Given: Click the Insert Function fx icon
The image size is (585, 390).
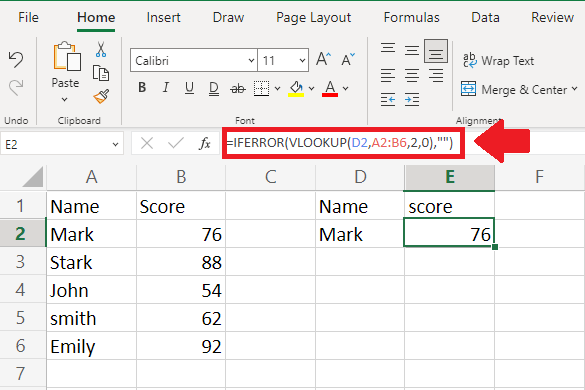Looking at the screenshot, I should point(205,143).
